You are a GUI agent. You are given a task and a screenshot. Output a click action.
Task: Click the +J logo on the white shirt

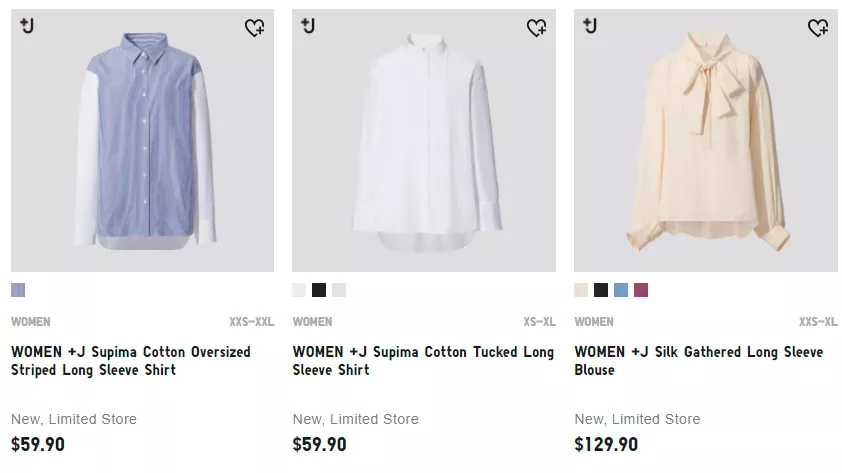(308, 25)
